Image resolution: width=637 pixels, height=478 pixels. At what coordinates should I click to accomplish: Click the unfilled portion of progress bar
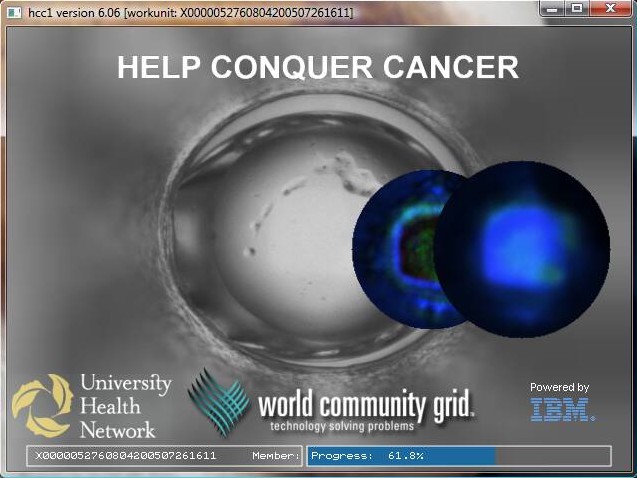coord(552,456)
